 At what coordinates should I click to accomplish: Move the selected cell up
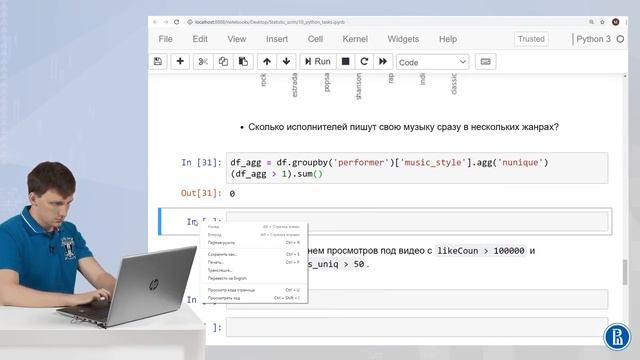(267, 62)
